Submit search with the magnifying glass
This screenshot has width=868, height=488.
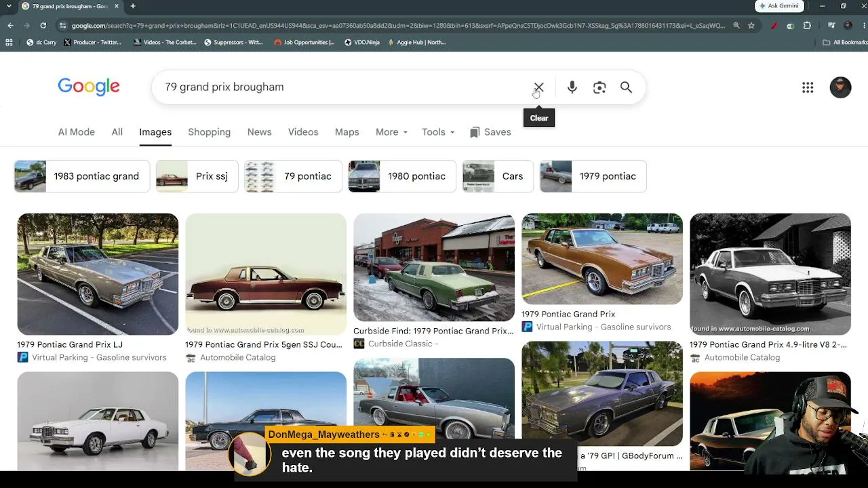626,87
